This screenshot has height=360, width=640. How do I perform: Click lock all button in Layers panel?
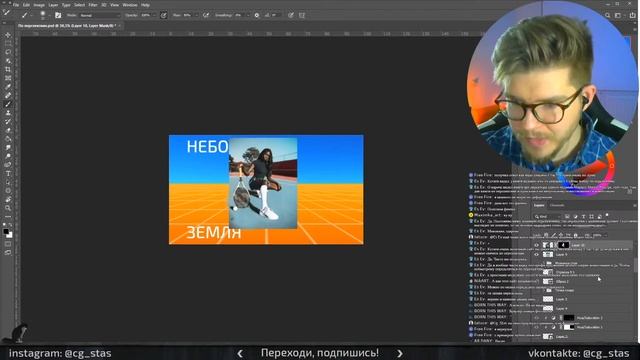pyautogui.click(x=576, y=235)
